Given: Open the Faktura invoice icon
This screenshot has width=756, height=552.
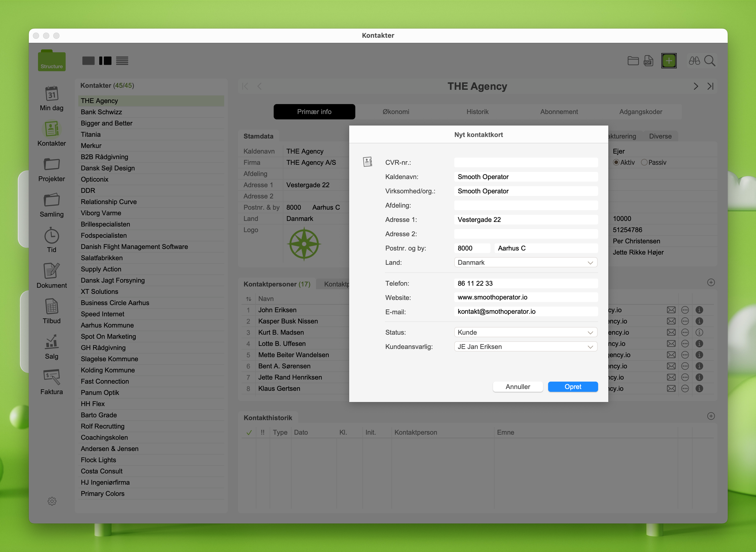Looking at the screenshot, I should pyautogui.click(x=52, y=377).
